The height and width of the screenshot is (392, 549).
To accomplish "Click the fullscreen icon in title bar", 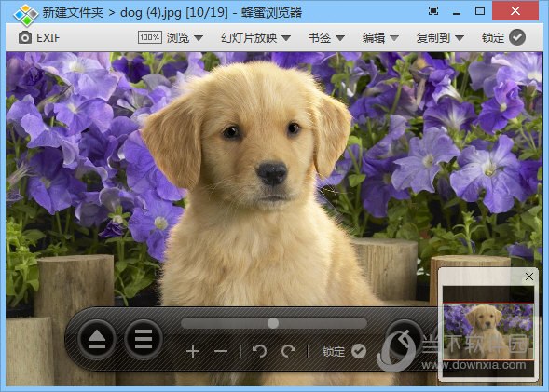I will pos(433,11).
